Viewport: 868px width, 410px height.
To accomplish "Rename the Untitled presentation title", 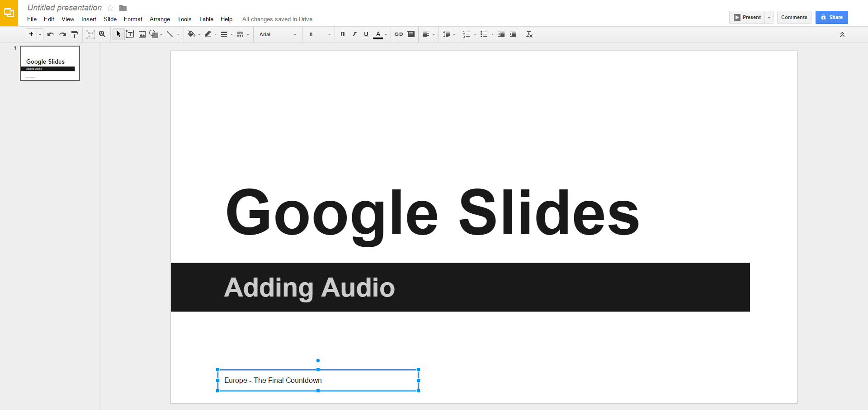I will click(65, 8).
